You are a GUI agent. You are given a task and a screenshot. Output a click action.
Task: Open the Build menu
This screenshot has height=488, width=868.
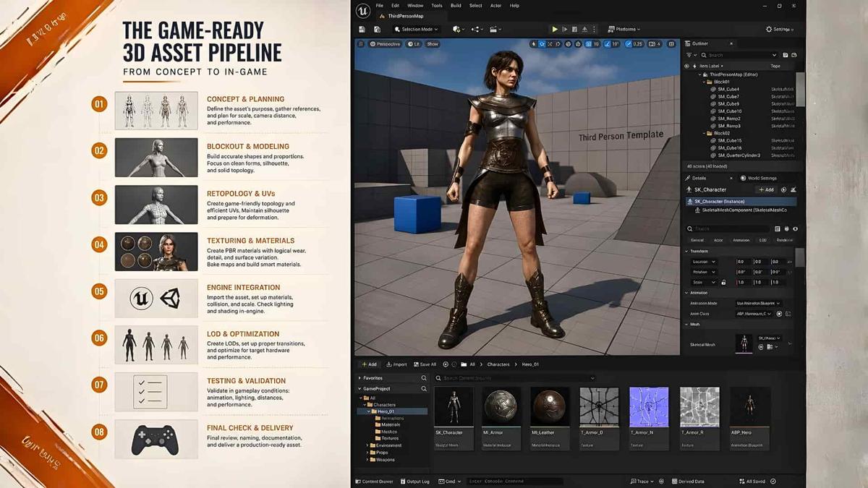point(456,6)
